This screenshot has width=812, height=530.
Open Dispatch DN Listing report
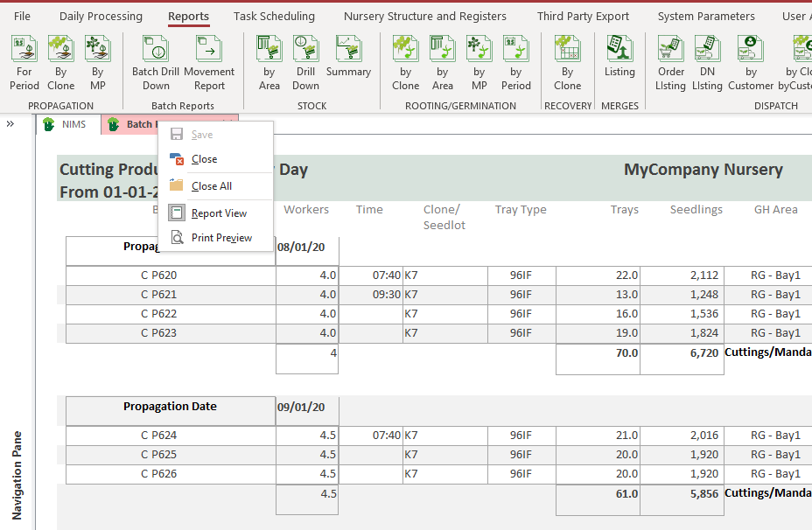[707, 63]
